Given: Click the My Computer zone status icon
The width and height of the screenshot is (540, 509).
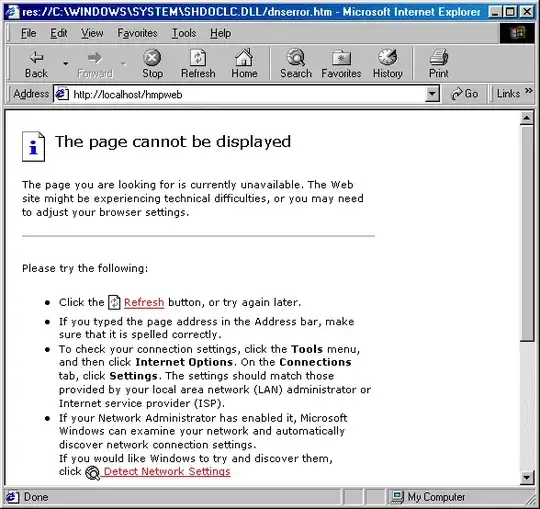Looking at the screenshot, I should point(397,497).
